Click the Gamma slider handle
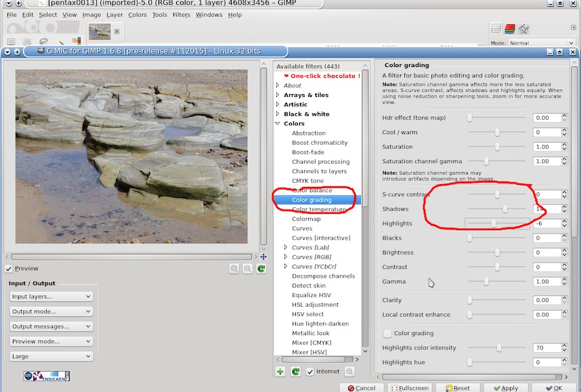Screen dimensions: 581x392 486,282
